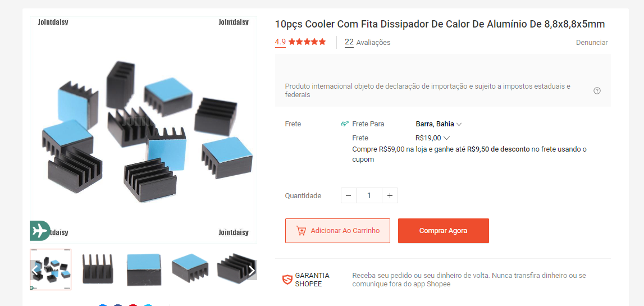Select the single heatsink fins side-view thumbnail
The image size is (644, 306).
pos(98,270)
